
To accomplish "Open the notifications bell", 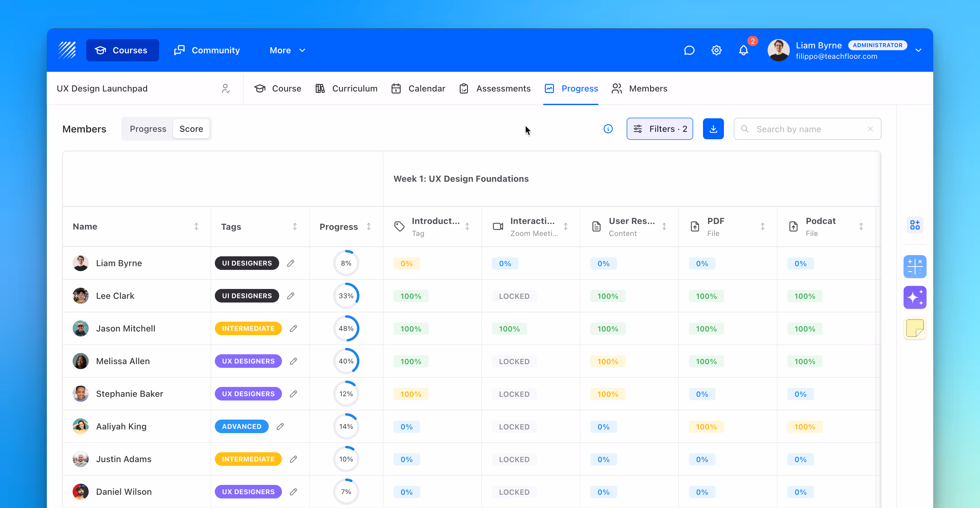I will pyautogui.click(x=743, y=50).
